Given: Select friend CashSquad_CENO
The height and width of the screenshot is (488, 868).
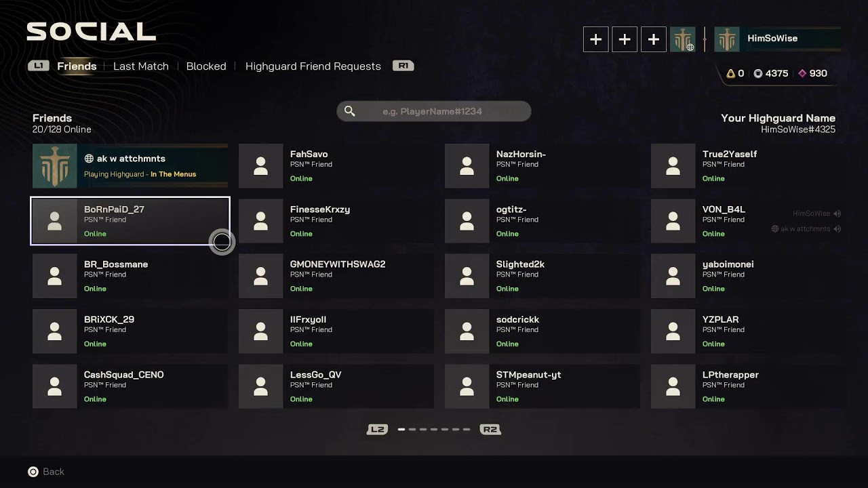Looking at the screenshot, I should pos(130,386).
